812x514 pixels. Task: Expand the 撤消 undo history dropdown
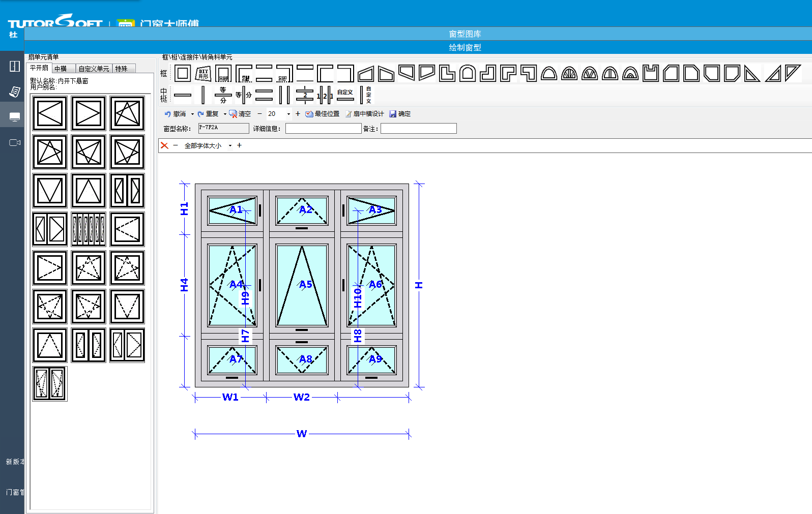192,114
